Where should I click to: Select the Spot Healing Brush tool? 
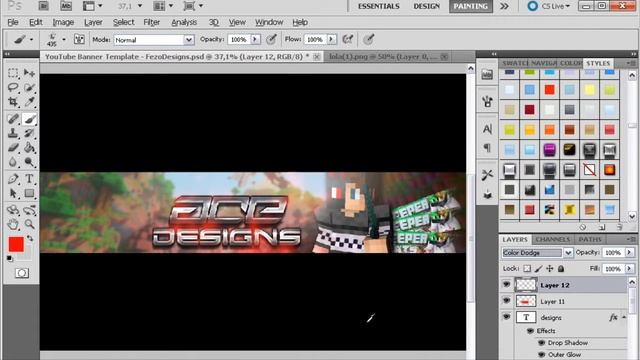[x=13, y=119]
